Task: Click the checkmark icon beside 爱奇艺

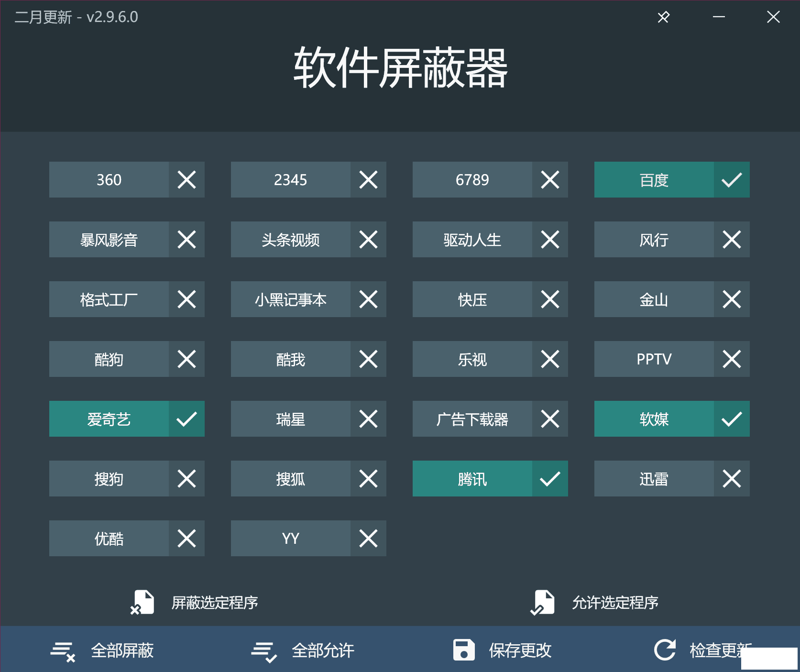Action: [186, 419]
